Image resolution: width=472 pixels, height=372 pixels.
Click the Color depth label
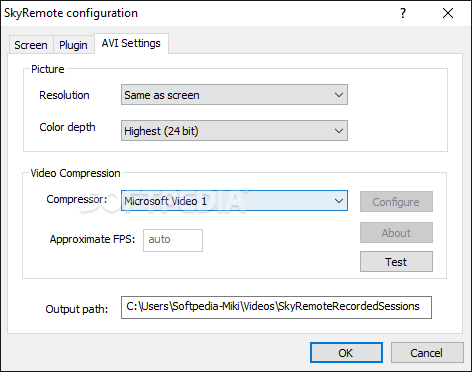point(67,127)
